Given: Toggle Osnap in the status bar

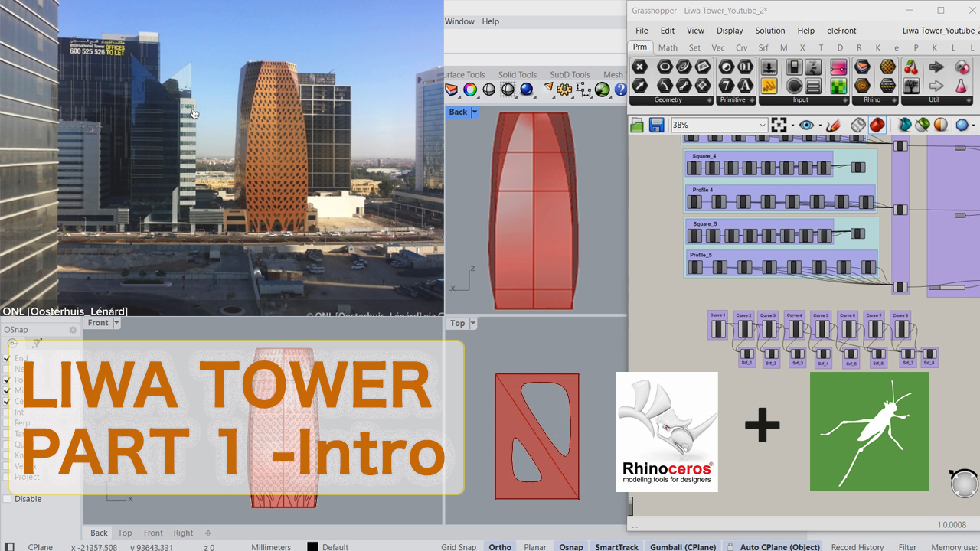Looking at the screenshot, I should tap(571, 546).
